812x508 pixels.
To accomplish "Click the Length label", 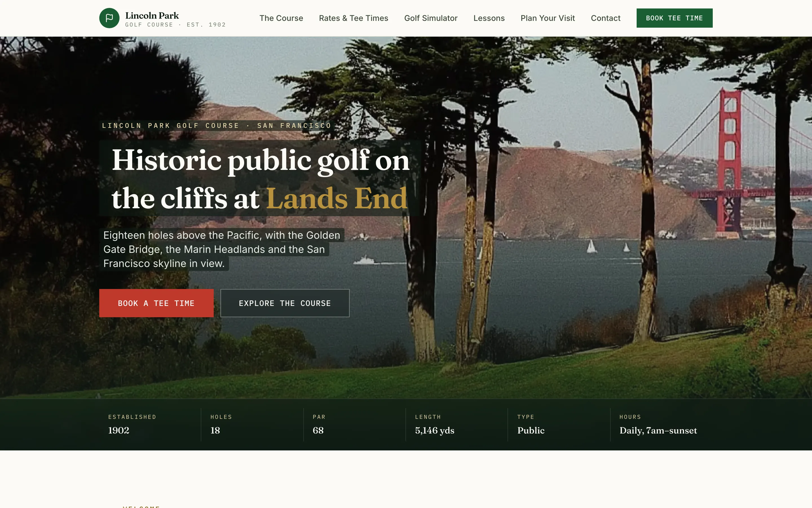I will point(428,417).
